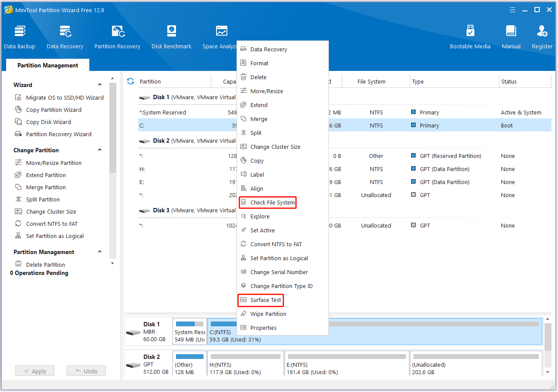558x392 pixels.
Task: Select Change Partition Type ID in the context menu
Action: (282, 286)
